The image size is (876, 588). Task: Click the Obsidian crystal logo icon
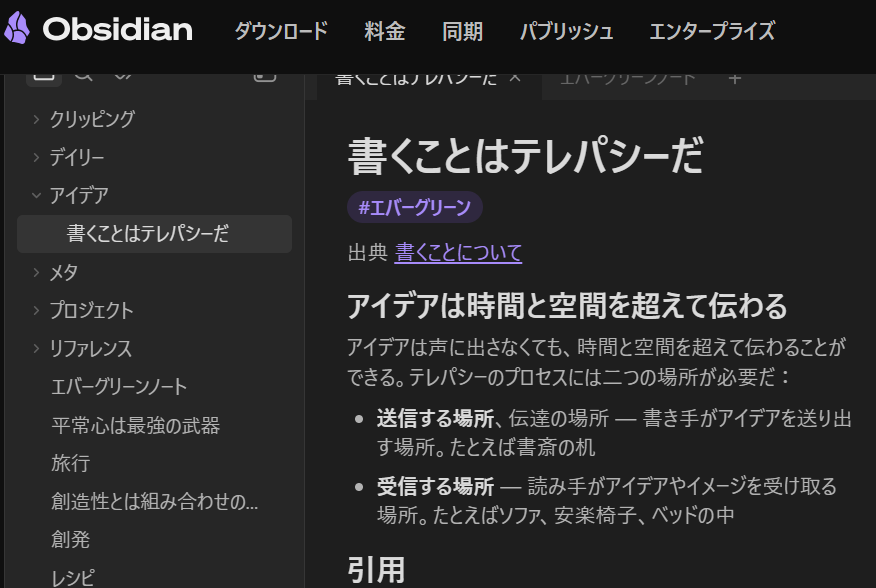pyautogui.click(x=17, y=29)
